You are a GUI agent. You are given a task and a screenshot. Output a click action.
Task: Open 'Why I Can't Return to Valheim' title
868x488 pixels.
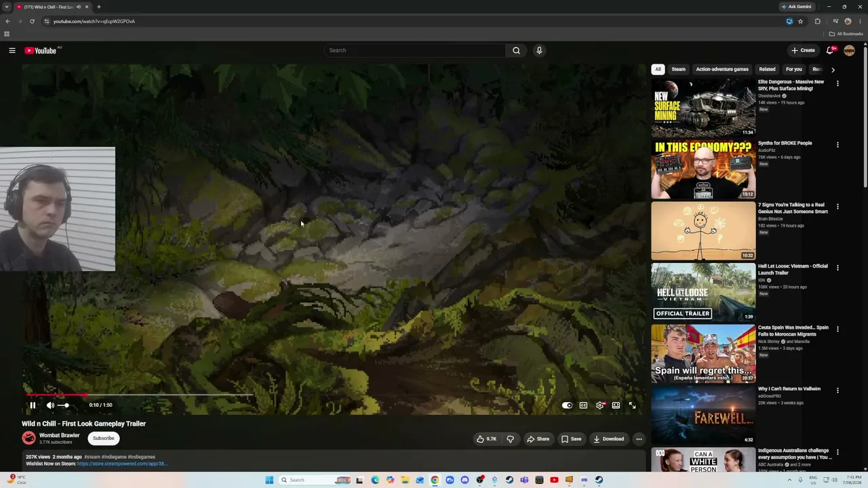[x=789, y=389]
